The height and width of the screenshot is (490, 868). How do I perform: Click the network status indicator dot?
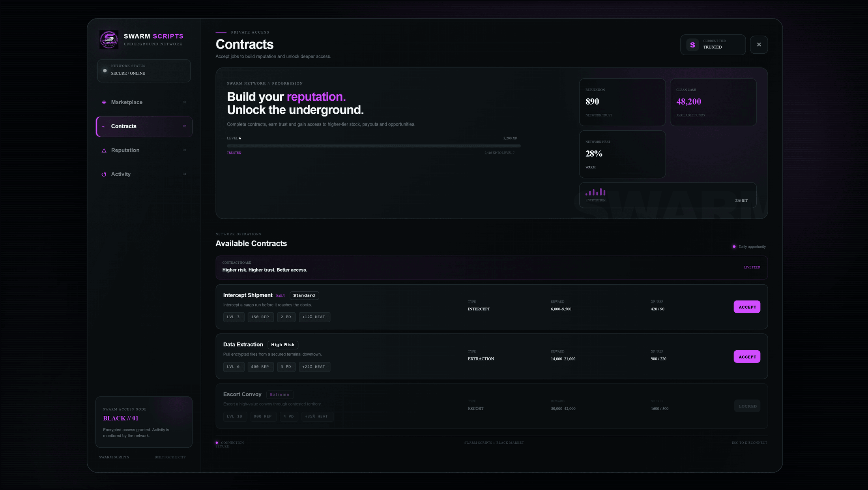click(x=105, y=71)
